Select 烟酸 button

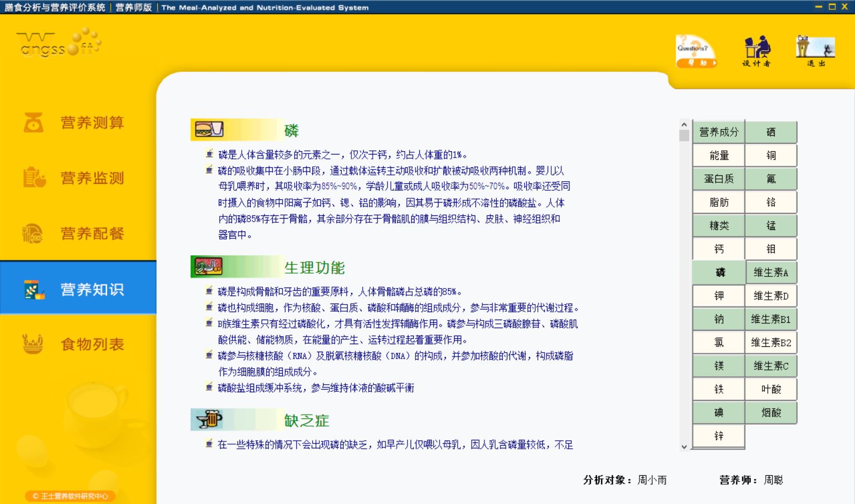771,413
